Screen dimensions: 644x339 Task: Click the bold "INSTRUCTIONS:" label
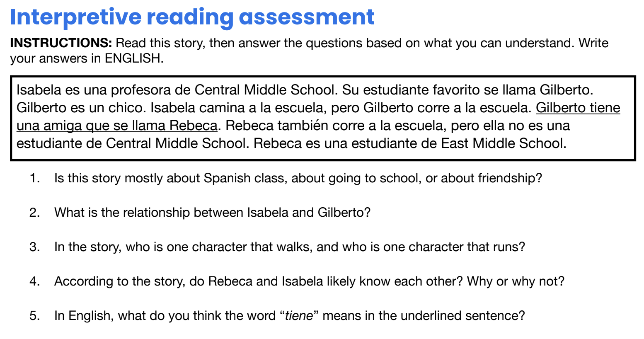point(61,43)
